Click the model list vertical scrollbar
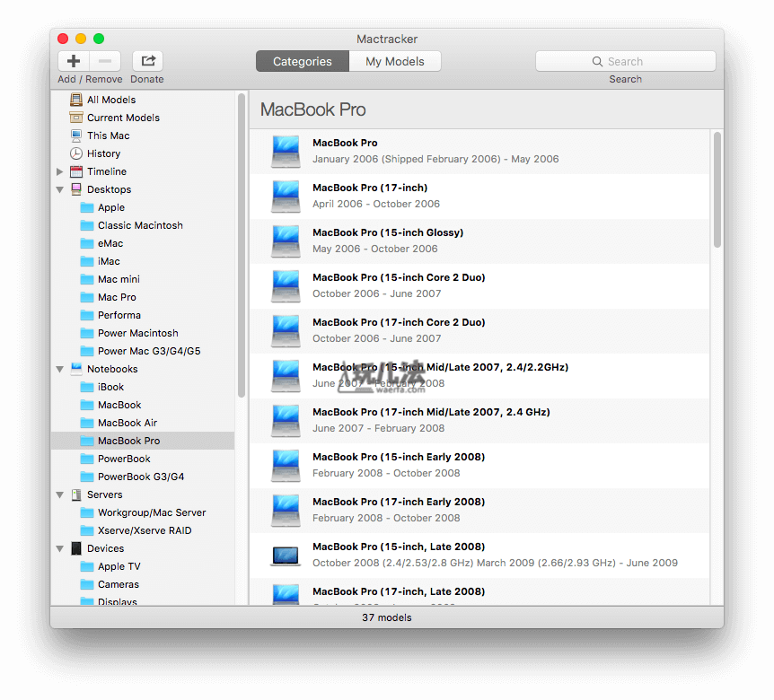The image size is (774, 700). click(717, 190)
